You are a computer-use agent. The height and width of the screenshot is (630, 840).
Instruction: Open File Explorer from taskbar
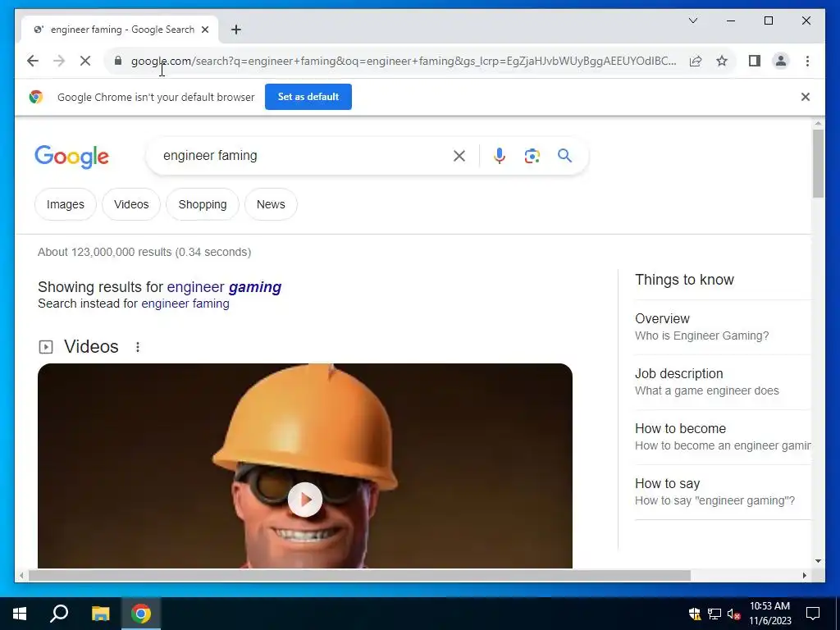(x=100, y=614)
